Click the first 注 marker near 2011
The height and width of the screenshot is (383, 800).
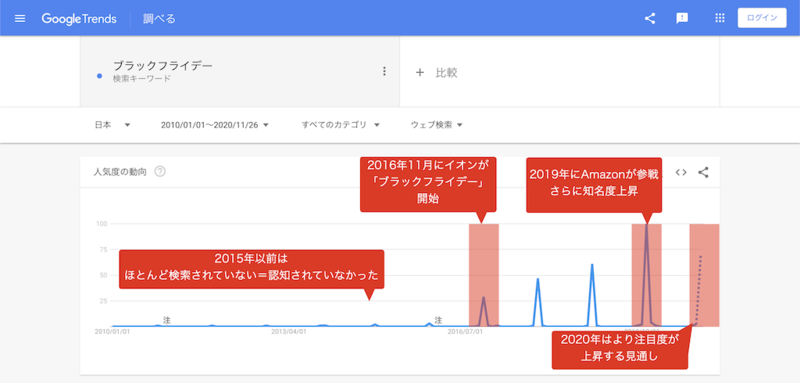166,320
